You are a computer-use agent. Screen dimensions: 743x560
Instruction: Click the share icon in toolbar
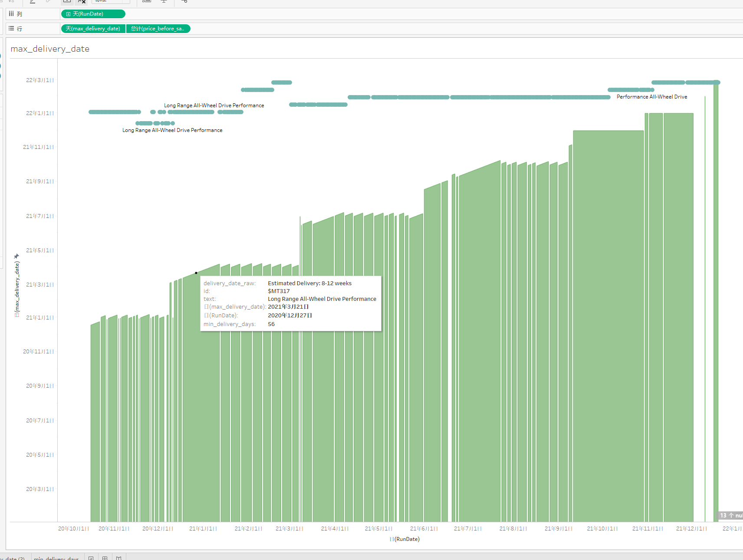[184, 1]
